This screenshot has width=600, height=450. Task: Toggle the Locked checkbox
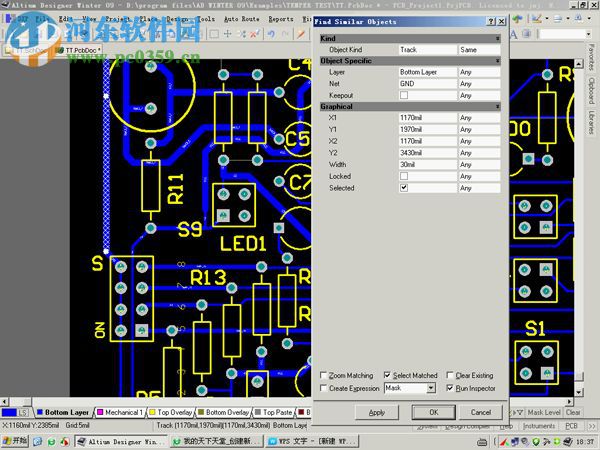(404, 176)
